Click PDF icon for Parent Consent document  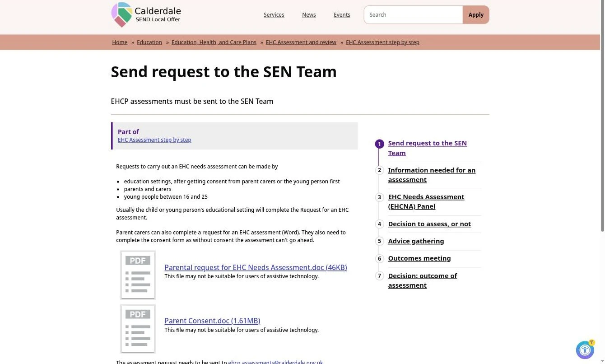(x=138, y=329)
